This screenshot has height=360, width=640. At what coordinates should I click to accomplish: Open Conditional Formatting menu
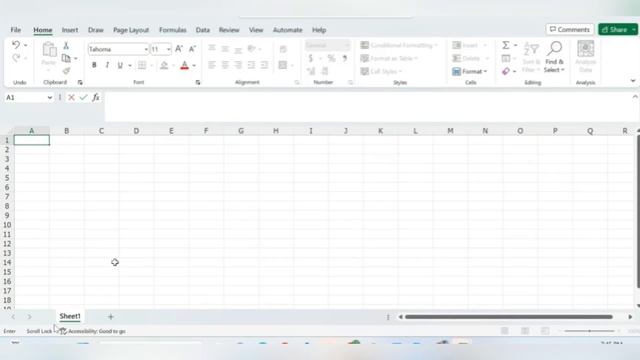(399, 45)
